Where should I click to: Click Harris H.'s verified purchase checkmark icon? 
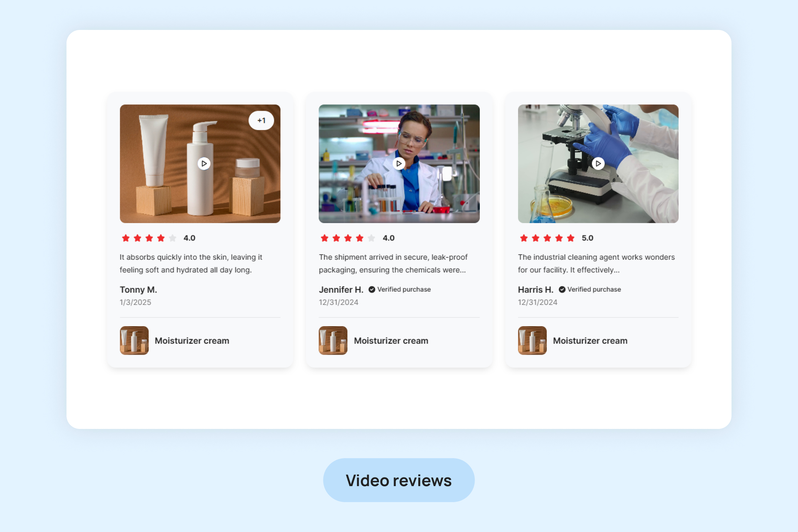[562, 289]
